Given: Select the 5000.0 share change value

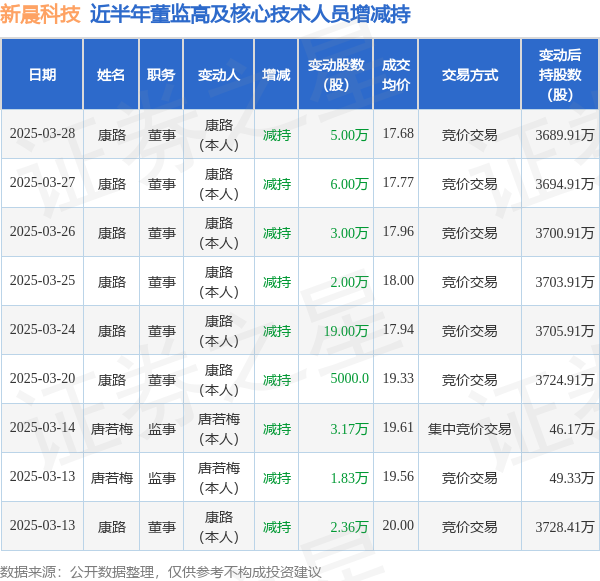Looking at the screenshot, I should point(349,379).
